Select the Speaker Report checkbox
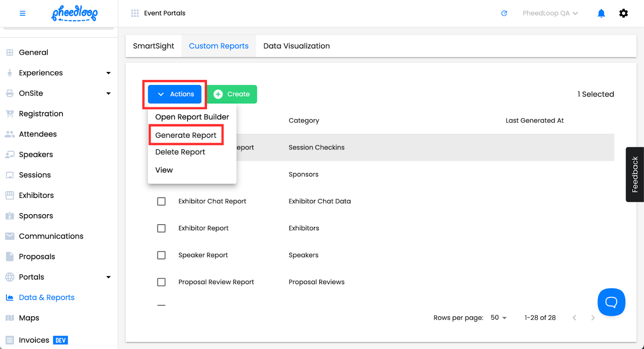The height and width of the screenshot is (349, 644). [161, 255]
